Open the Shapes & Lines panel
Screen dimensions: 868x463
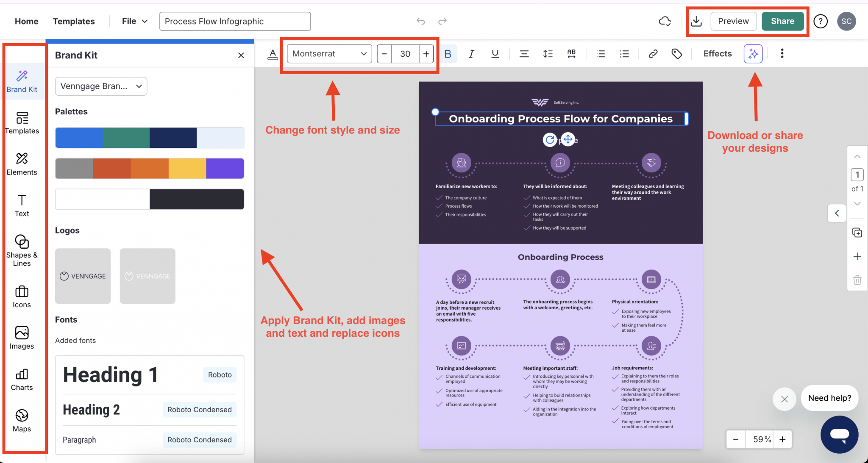coord(22,250)
